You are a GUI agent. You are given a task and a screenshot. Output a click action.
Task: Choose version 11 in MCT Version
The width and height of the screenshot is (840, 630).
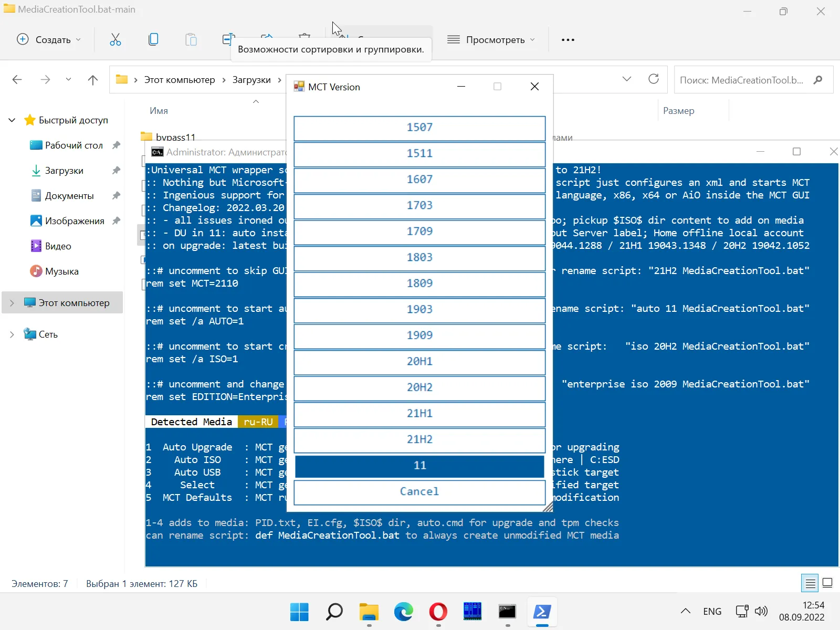[x=419, y=466]
